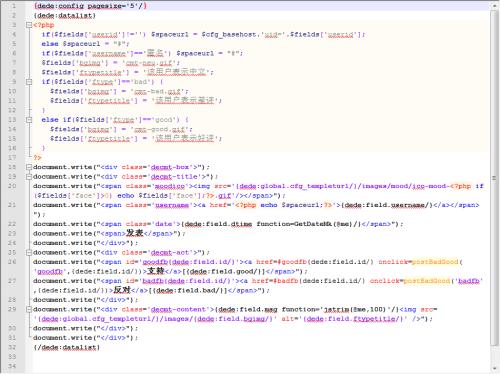Click $cfg_basehost variable on line 4
Image resolution: width=500 pixels, height=374 pixels.
point(229,34)
